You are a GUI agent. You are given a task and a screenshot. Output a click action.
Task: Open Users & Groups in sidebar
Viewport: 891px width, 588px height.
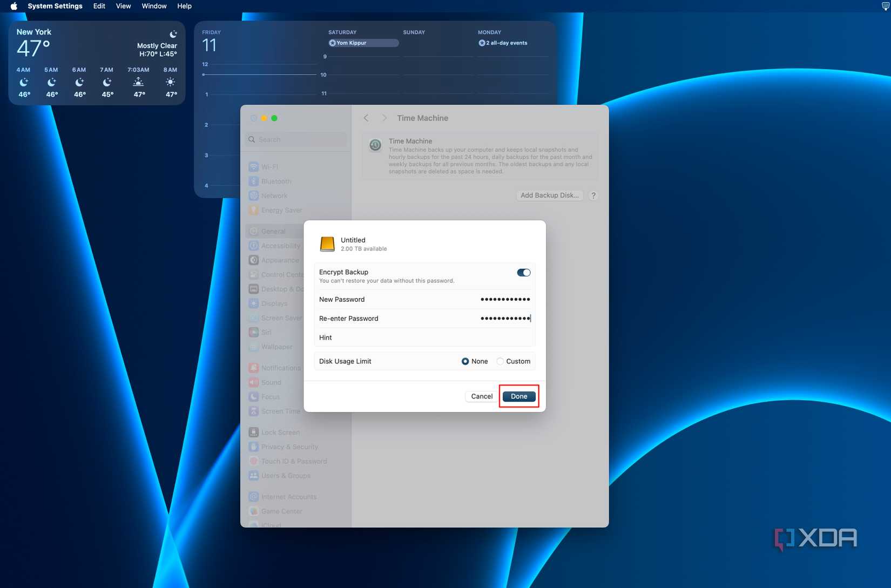(x=296, y=476)
